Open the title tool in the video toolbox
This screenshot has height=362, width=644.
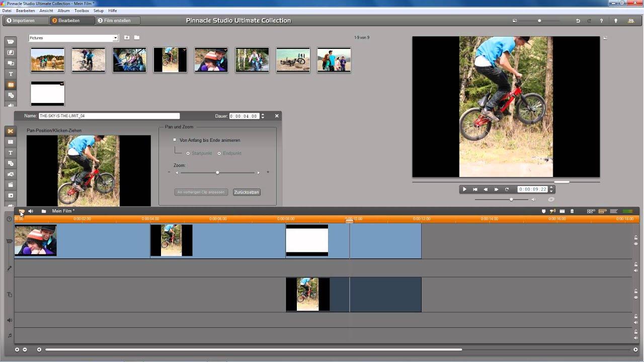[11, 153]
